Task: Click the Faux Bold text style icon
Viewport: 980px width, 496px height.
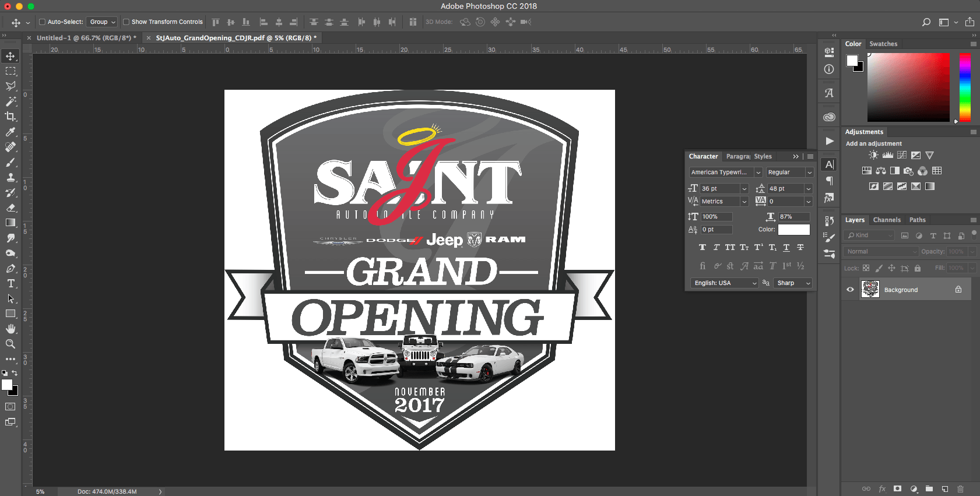Action: (x=702, y=248)
